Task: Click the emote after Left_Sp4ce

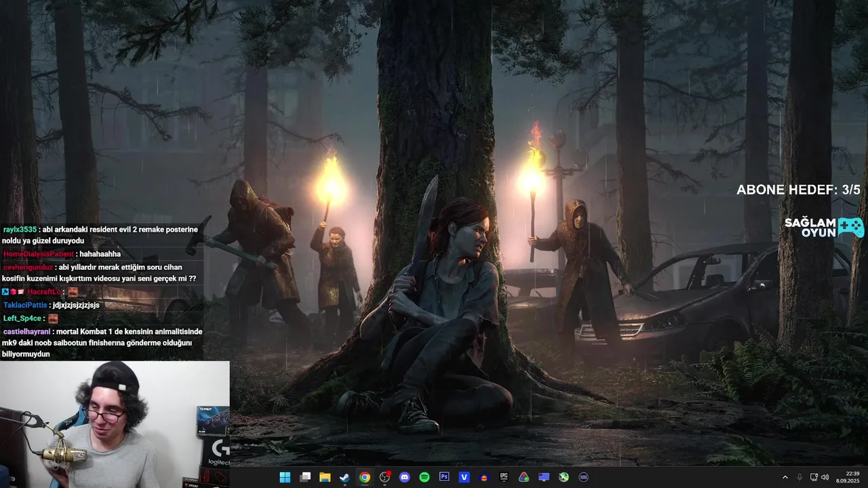Action: point(53,319)
